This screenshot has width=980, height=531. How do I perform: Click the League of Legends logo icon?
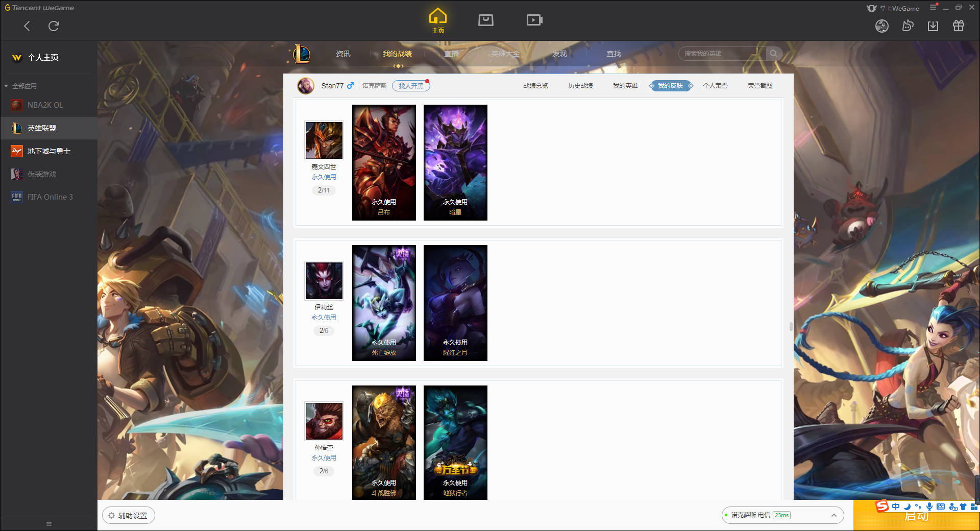coord(302,54)
